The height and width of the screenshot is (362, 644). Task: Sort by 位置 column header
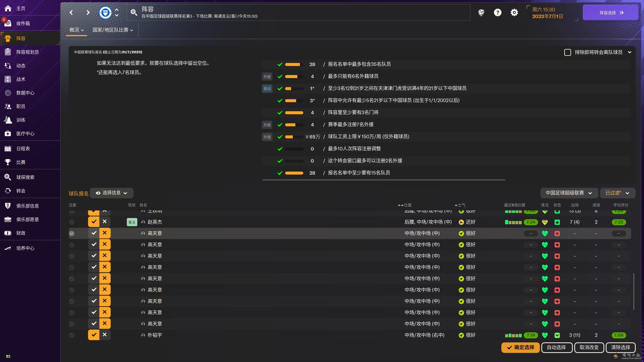408,205
